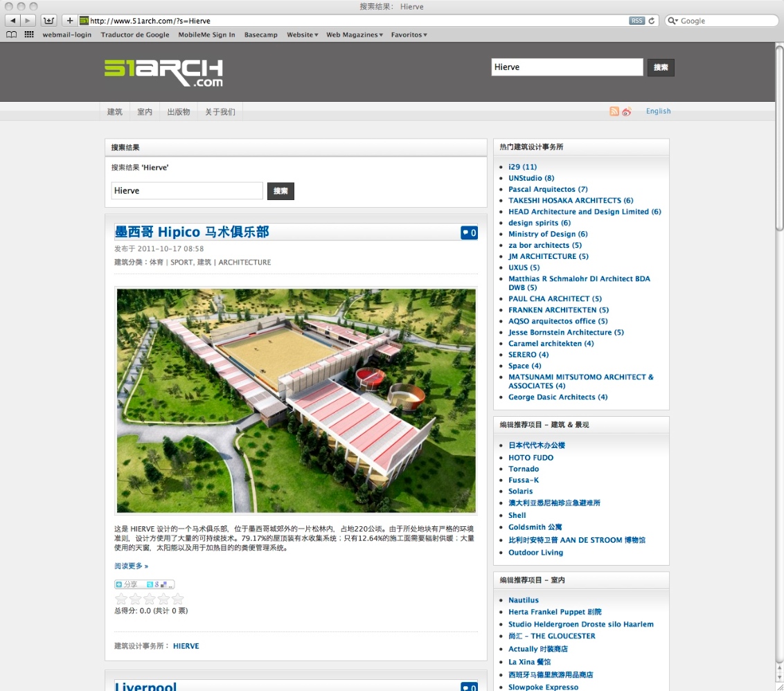This screenshot has width=784, height=691.
Task: Click the vertical scrollbar thumb
Action: 779,138
